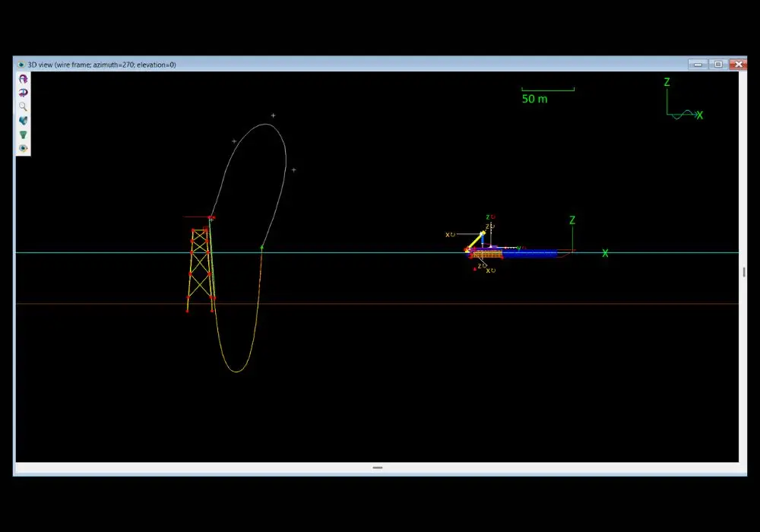Toggle the blue shaded graphics mode icon
760x532 pixels.
24,121
